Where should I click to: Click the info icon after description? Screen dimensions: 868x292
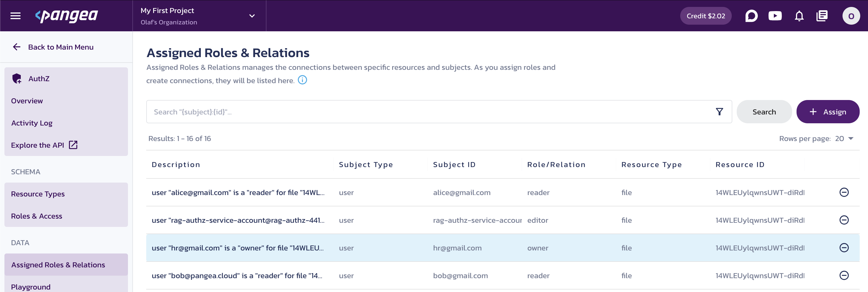coord(302,80)
